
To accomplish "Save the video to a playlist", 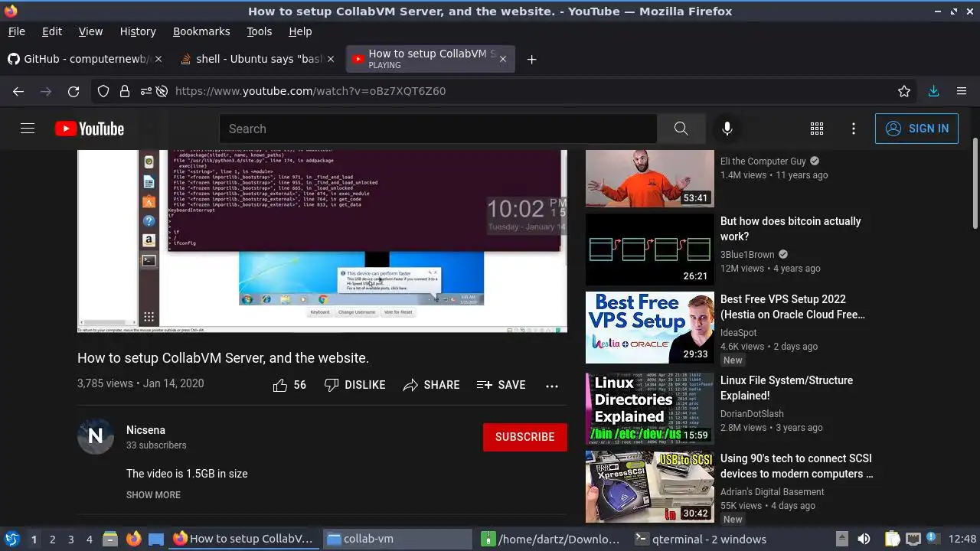I will [501, 385].
